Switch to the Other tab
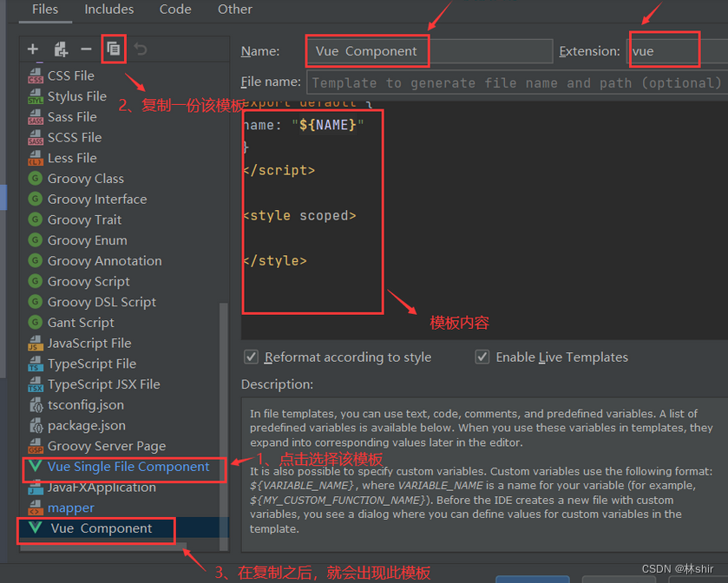The image size is (728, 583). pyautogui.click(x=235, y=10)
